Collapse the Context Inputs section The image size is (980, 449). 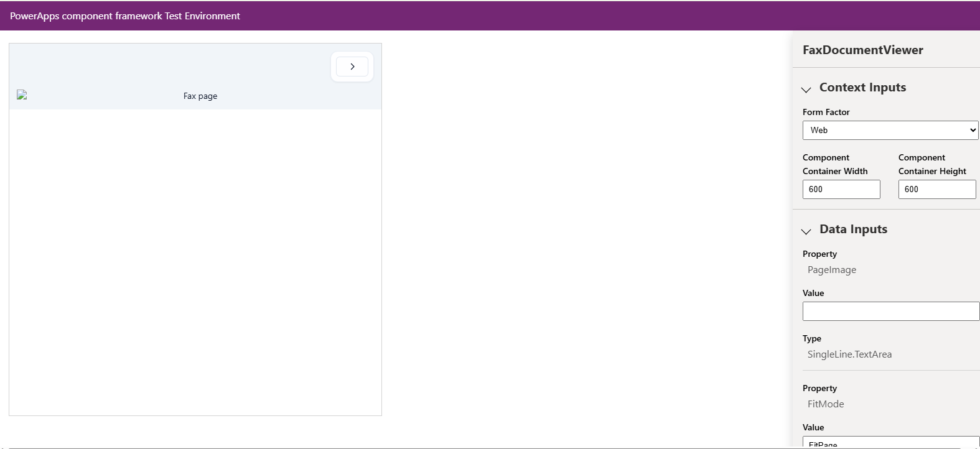pyautogui.click(x=806, y=89)
